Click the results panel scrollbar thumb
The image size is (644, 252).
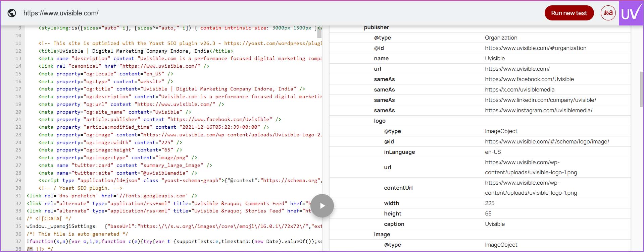(641, 89)
